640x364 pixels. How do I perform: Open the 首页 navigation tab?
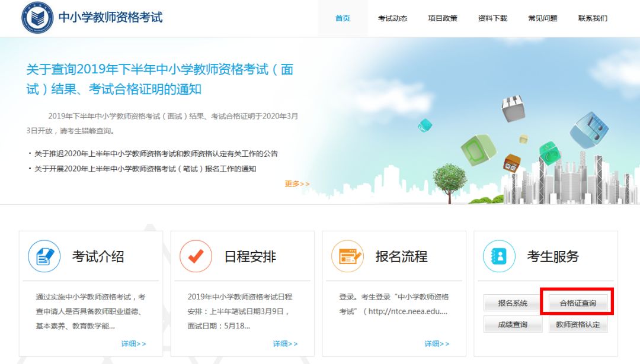coord(343,18)
